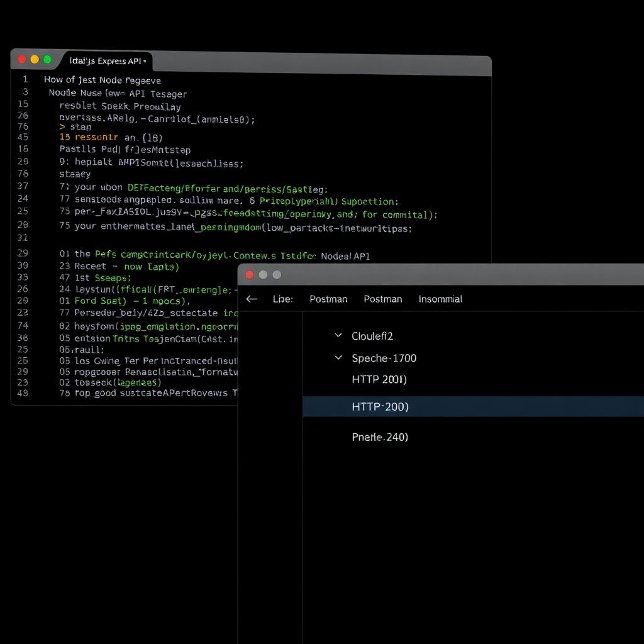This screenshot has height=644, width=644.
Task: Click the "47 1st Sseaps:" line
Action: coord(96,278)
